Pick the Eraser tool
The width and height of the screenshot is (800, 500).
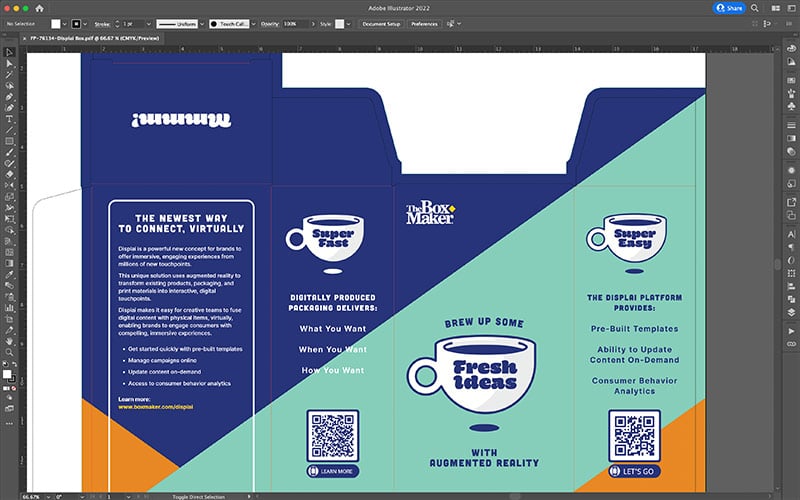coord(9,174)
